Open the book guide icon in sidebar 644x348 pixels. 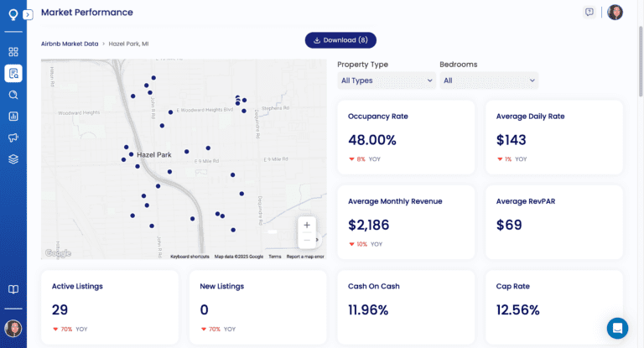click(13, 289)
